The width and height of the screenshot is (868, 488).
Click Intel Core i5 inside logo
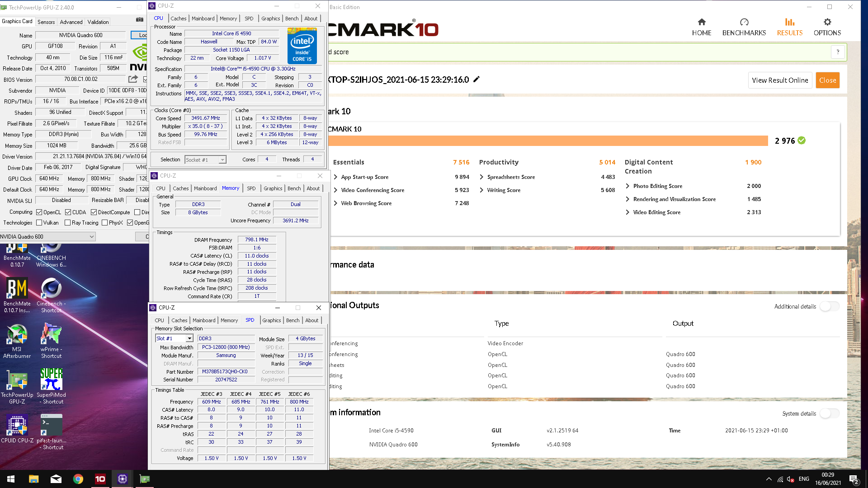point(302,46)
